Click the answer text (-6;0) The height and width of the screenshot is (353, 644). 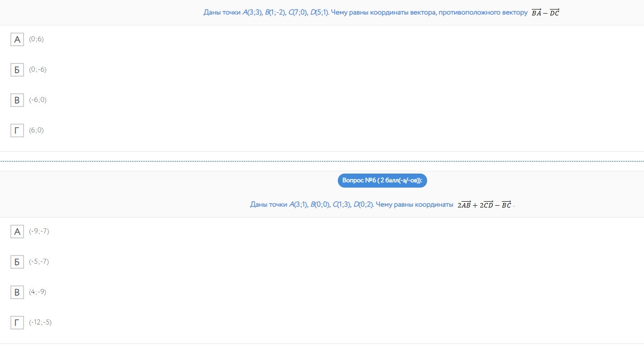pyautogui.click(x=38, y=100)
